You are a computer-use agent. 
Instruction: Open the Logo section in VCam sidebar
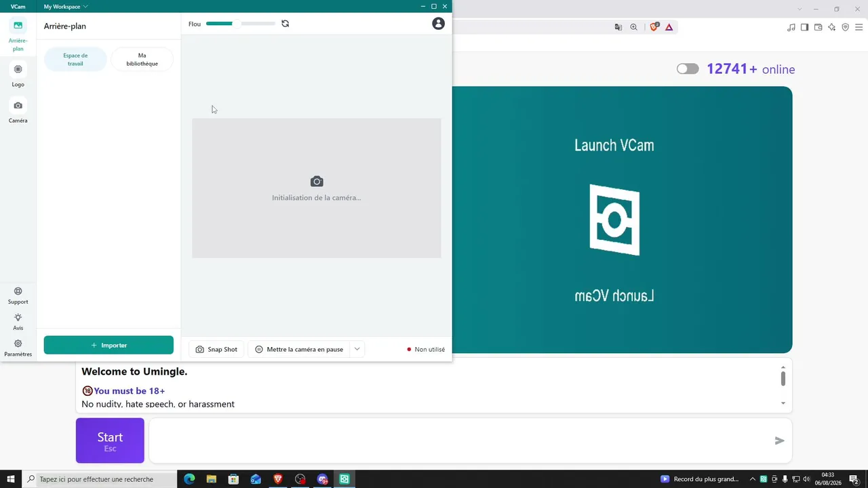(18, 75)
